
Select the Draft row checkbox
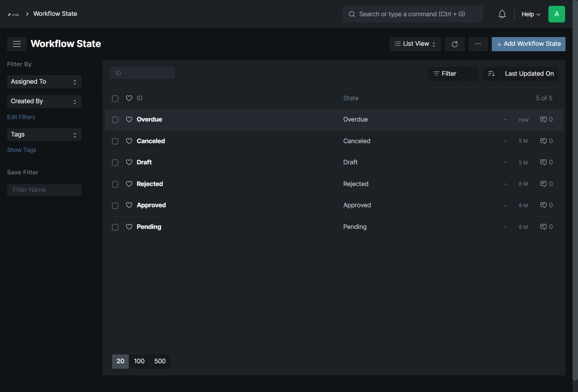pyautogui.click(x=115, y=163)
